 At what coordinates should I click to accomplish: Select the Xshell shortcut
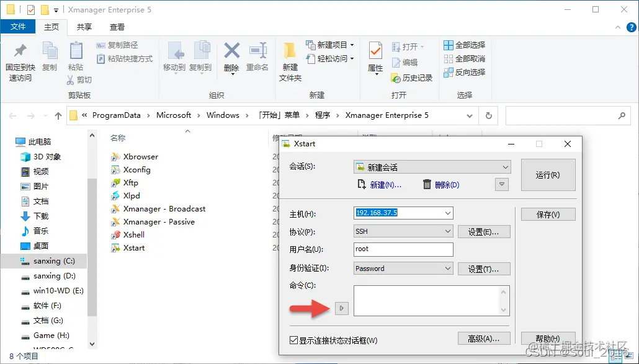pos(128,235)
